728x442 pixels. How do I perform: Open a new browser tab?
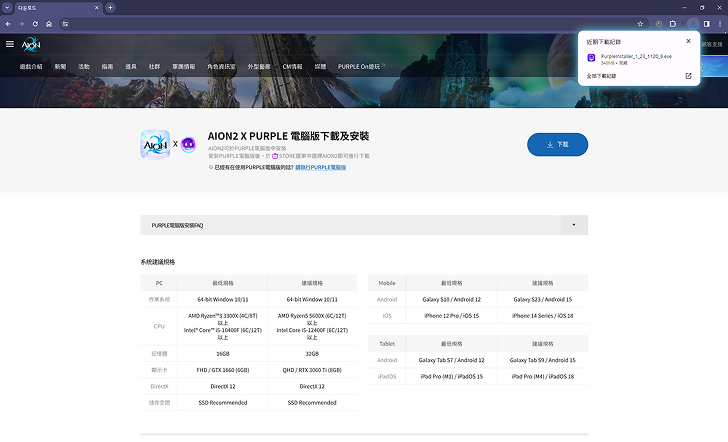click(110, 7)
